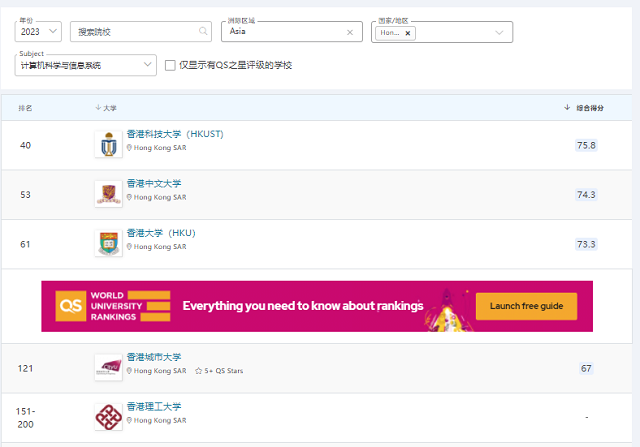This screenshot has width=640, height=447.
Task: Open the Subject dropdown
Action: point(86,65)
